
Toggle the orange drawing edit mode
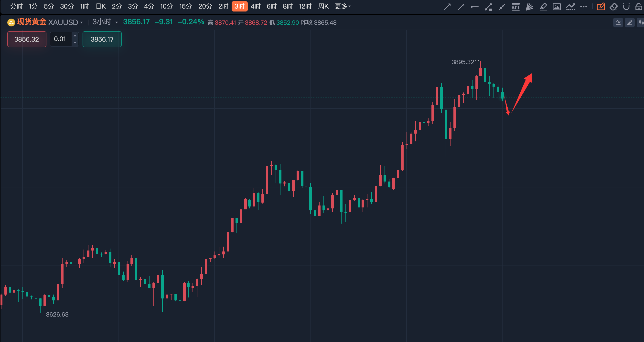pos(601,7)
